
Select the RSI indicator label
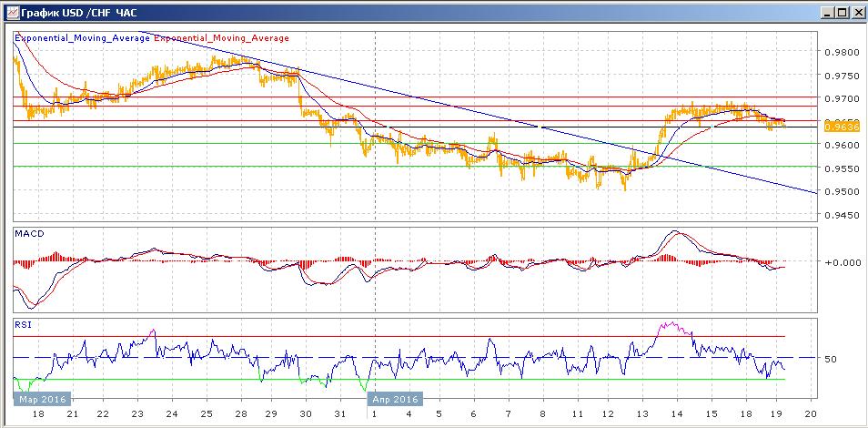point(24,325)
